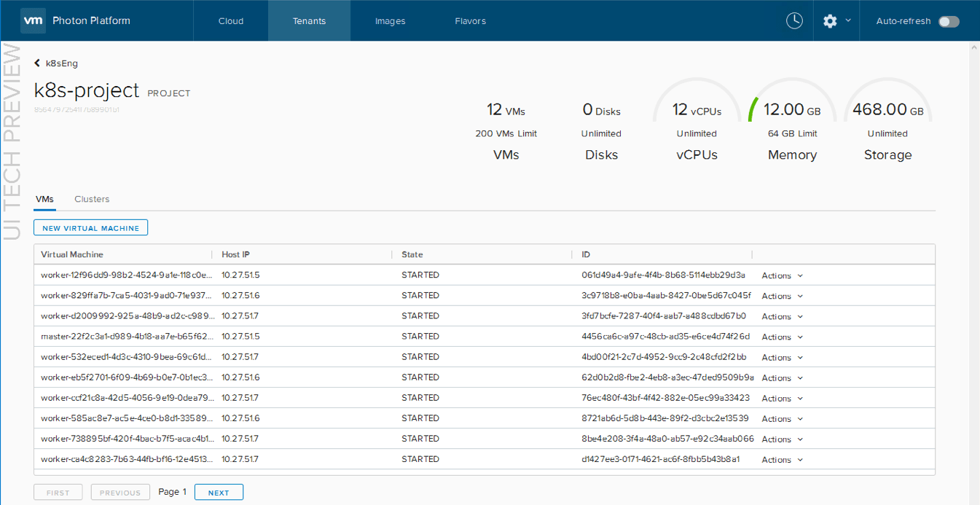
Task: Navigate back to k8sEng tenant link
Action: 62,63
